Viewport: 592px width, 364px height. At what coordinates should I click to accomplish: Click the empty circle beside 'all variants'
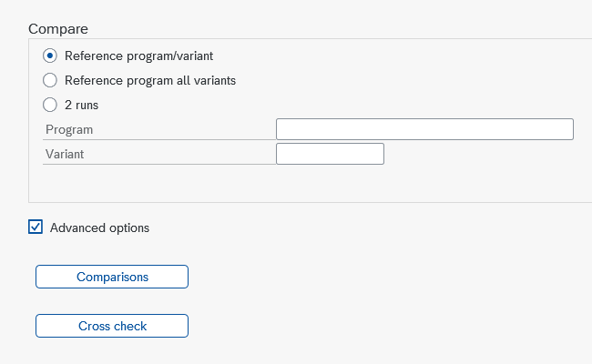coord(50,80)
